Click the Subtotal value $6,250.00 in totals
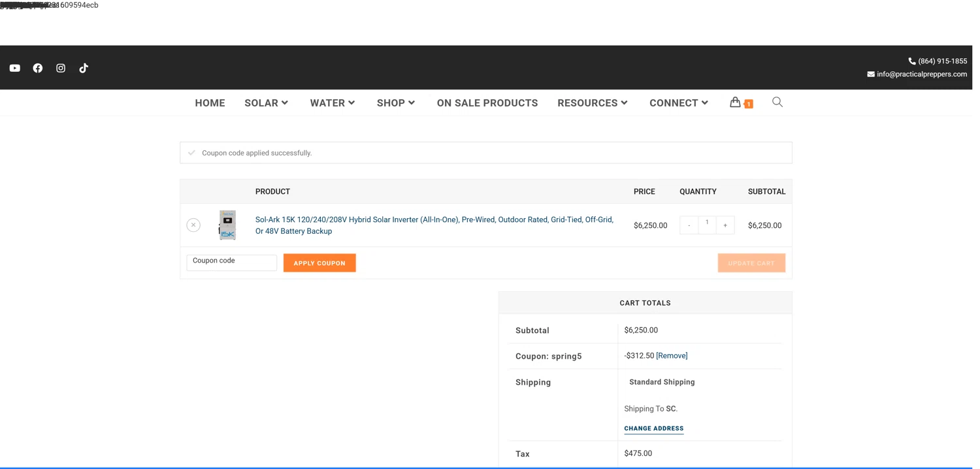The height and width of the screenshot is (469, 980). coord(641,330)
